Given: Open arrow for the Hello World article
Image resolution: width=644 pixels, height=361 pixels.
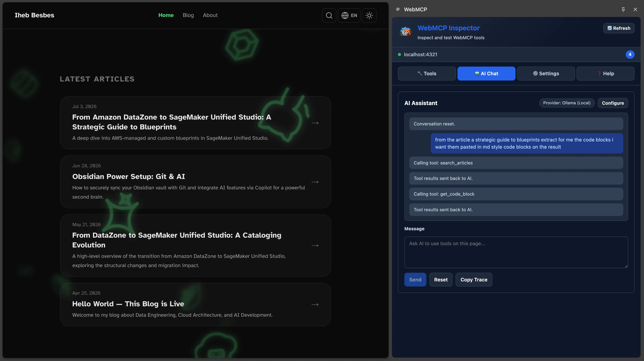Looking at the screenshot, I should [315, 305].
